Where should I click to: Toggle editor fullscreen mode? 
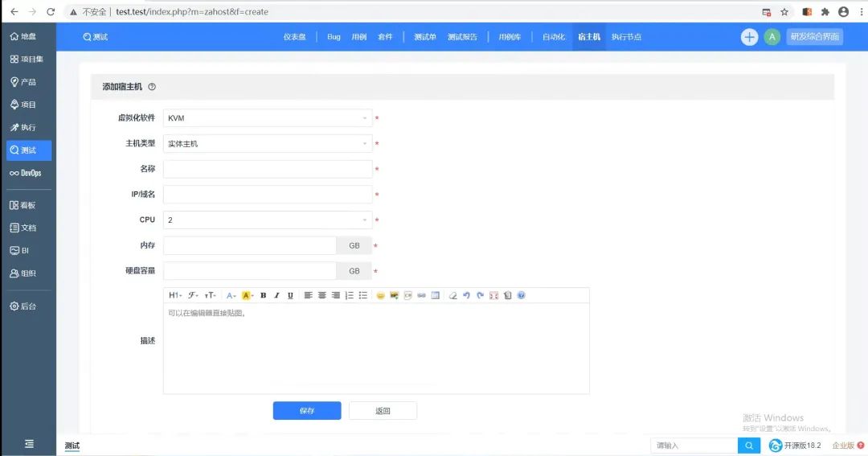coord(493,295)
